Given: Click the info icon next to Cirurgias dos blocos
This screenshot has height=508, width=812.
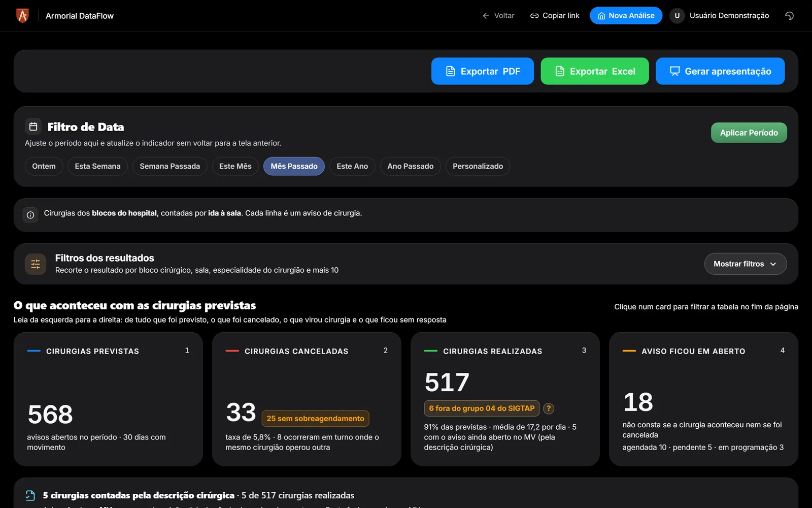Looking at the screenshot, I should pos(30,215).
